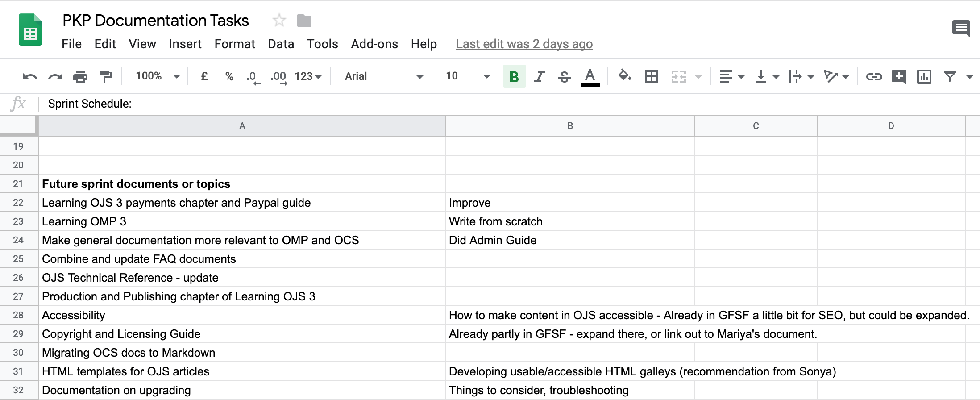Select cell 'Migrating OCS docs to Markdown'

point(242,353)
